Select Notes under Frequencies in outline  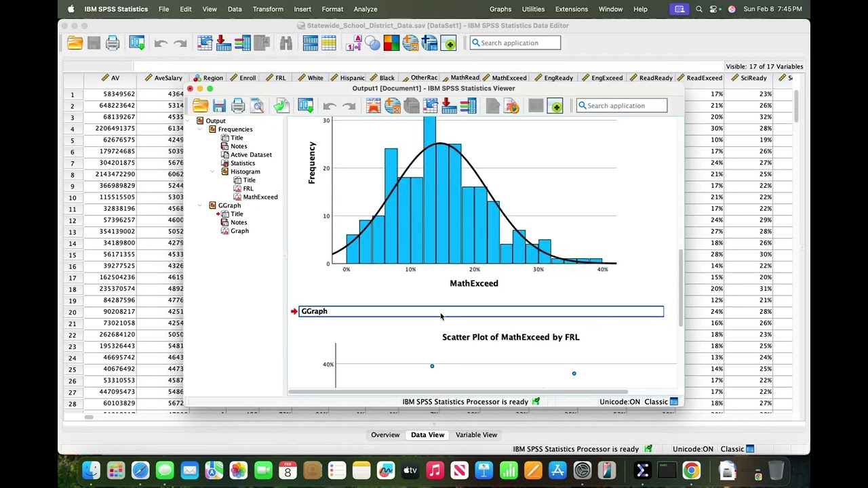point(239,146)
